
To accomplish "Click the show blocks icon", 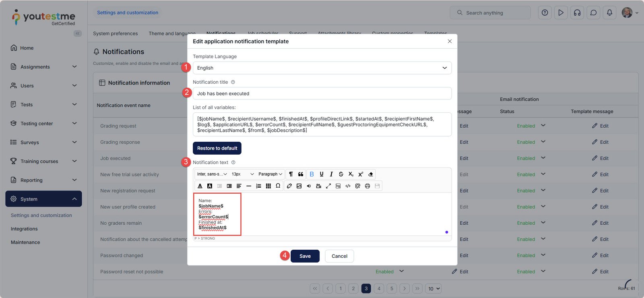I will (338, 186).
